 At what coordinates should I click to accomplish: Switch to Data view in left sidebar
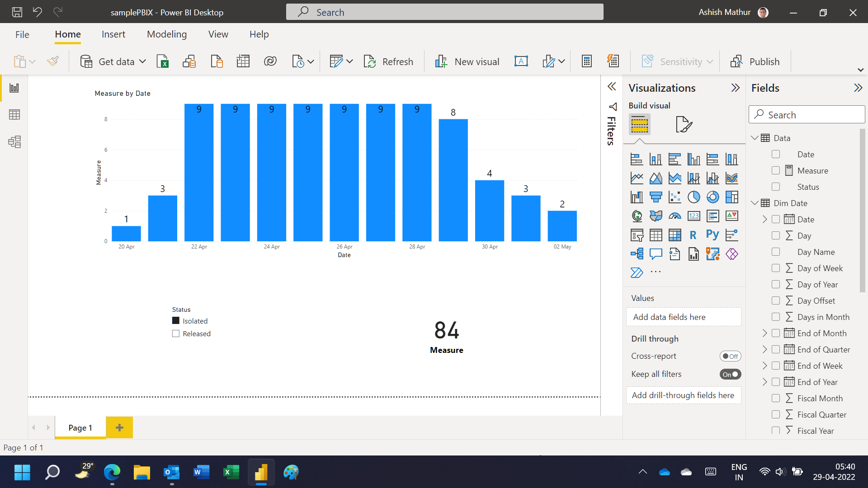14,115
